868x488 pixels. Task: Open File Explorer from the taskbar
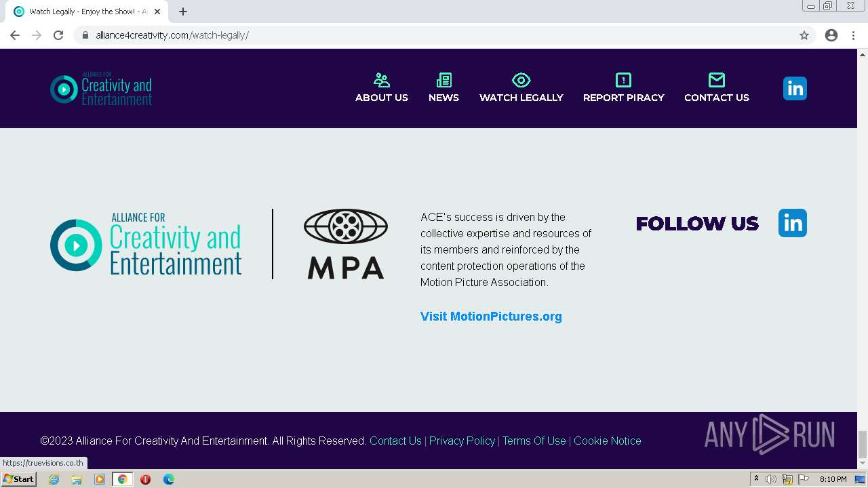point(77,479)
